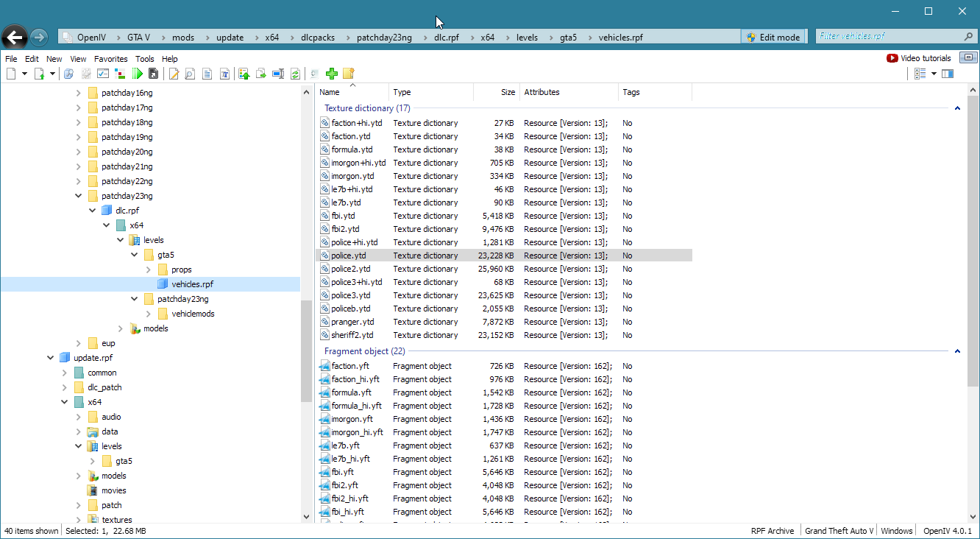Collapse the Texture dictionary group
980x539 pixels.
(x=957, y=108)
